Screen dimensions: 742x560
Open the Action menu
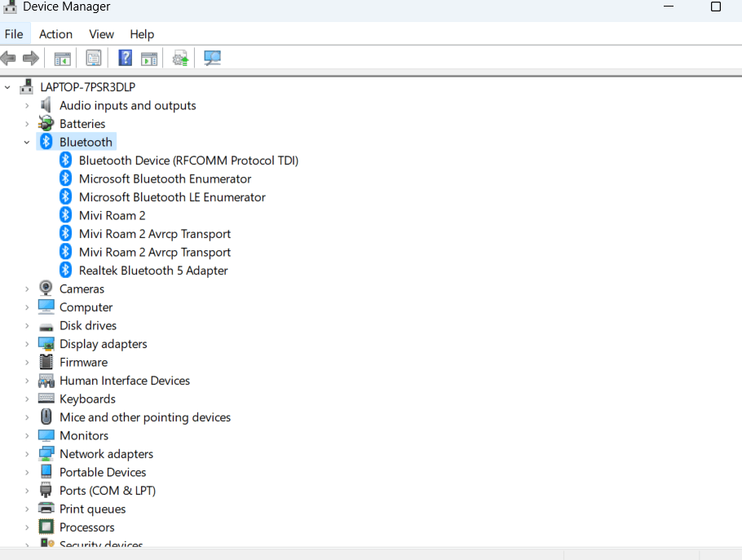(55, 34)
